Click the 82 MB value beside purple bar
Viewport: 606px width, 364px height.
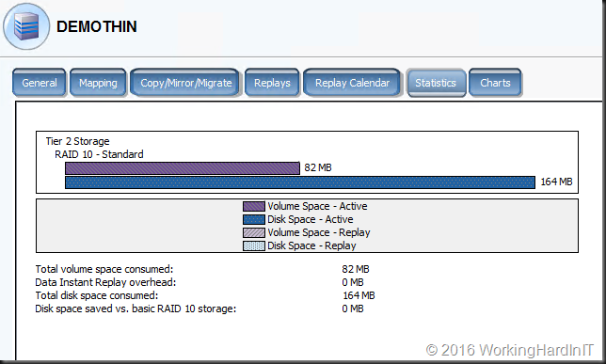click(x=318, y=167)
